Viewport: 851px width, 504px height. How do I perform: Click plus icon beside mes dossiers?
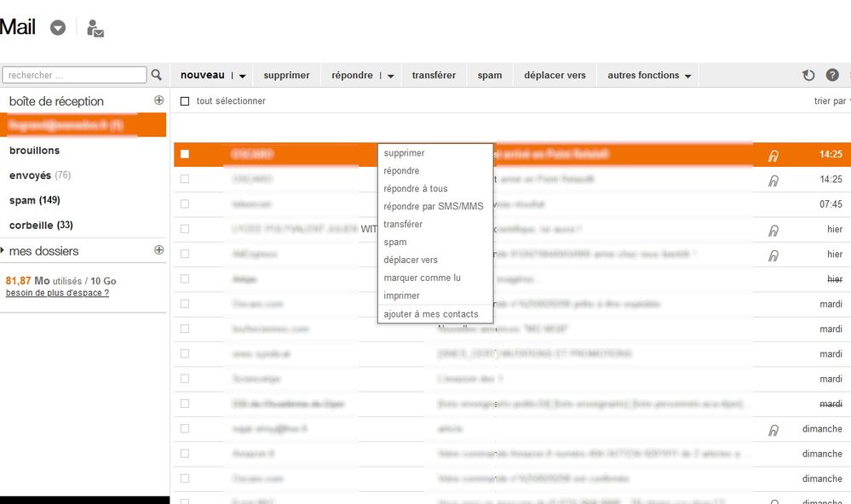pos(159,249)
